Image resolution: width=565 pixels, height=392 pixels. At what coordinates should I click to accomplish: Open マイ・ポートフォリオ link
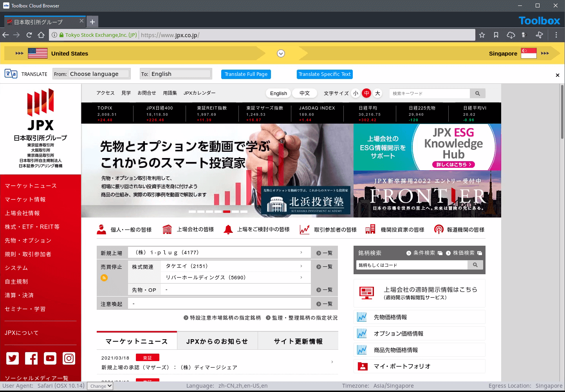tap(419, 366)
